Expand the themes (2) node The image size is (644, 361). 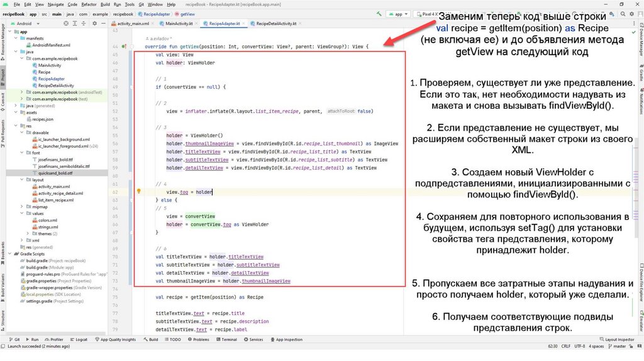click(28, 234)
